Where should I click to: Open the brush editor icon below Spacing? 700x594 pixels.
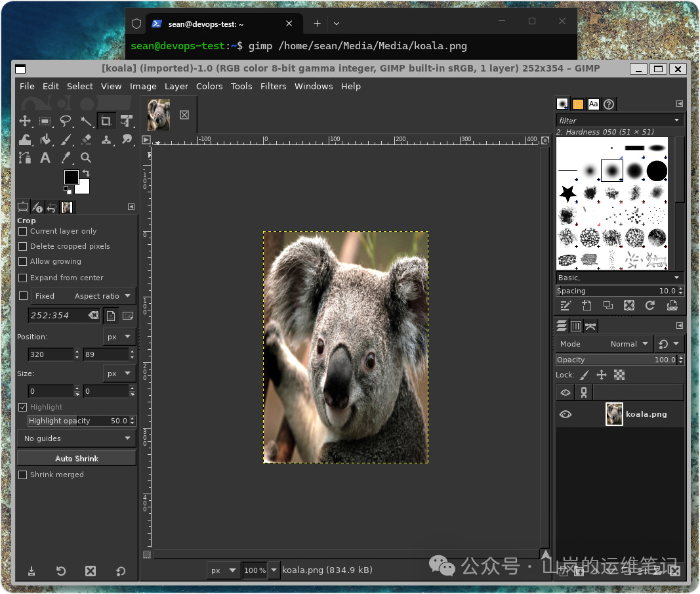pos(566,305)
